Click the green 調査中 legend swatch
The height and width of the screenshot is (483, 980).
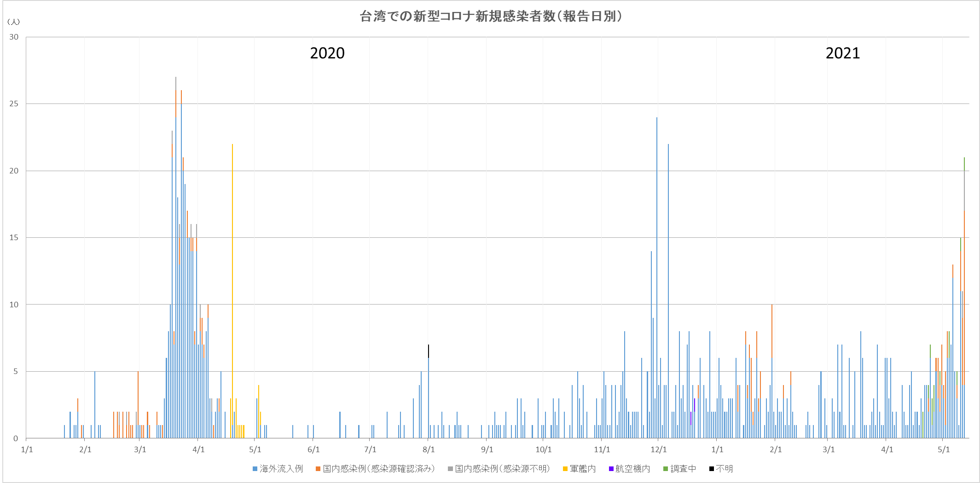pos(665,469)
